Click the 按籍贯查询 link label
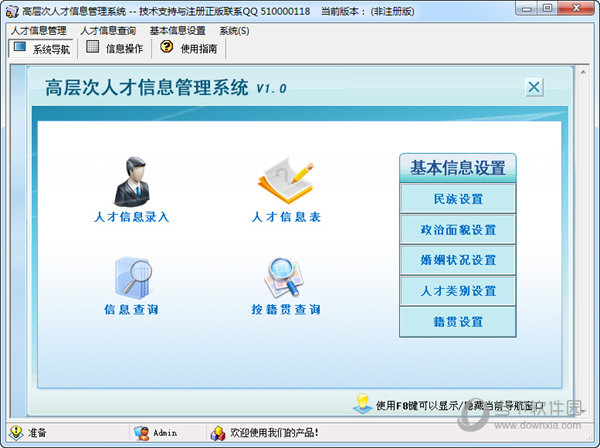 point(286,309)
